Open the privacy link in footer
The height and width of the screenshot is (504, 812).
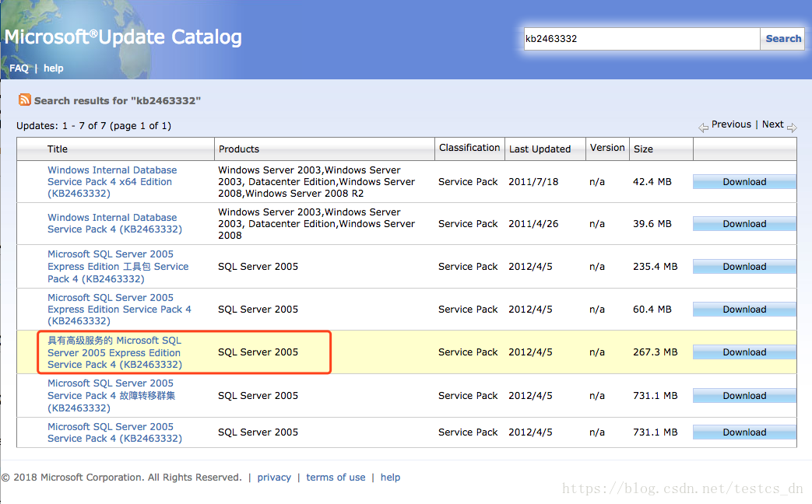pos(274,477)
